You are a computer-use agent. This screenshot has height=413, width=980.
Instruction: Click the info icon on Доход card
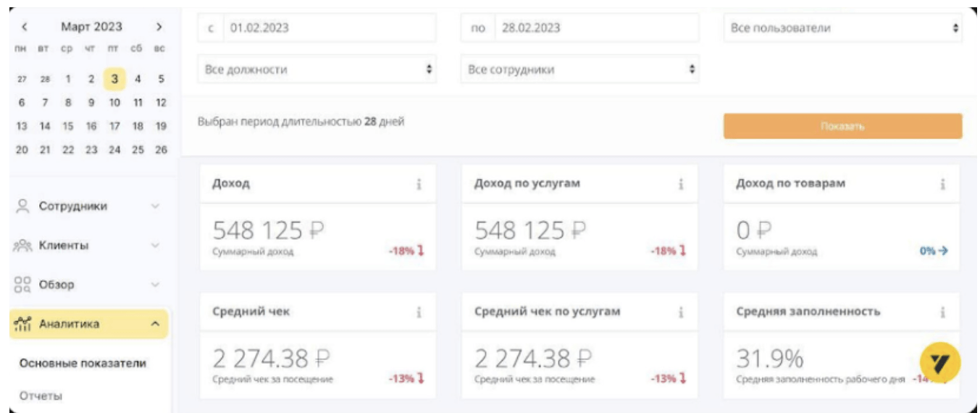[x=419, y=184]
